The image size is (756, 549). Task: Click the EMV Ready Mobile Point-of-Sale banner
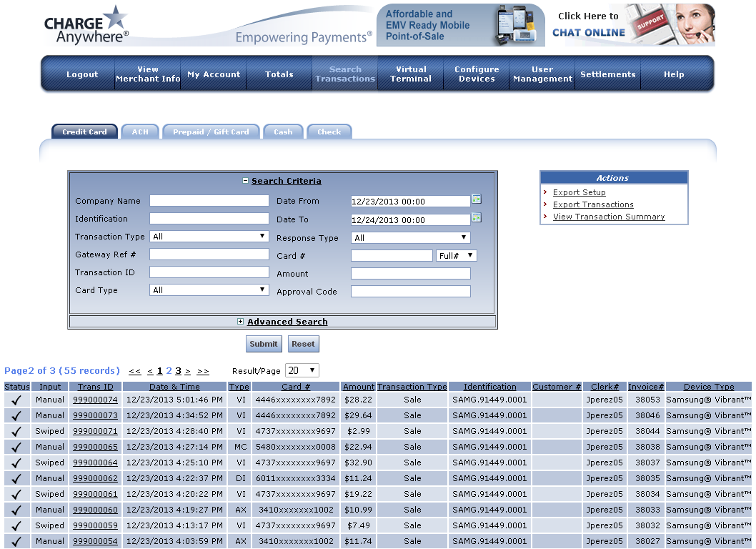[x=460, y=25]
